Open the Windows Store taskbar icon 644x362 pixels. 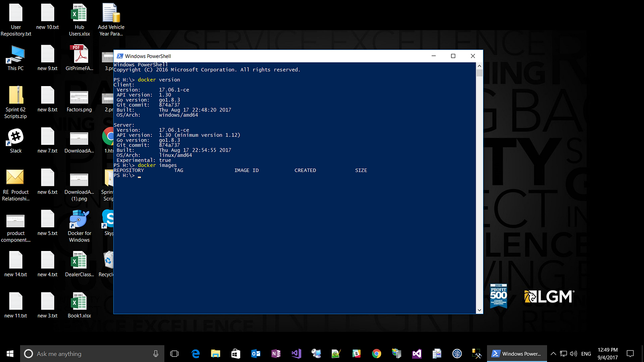point(236,354)
